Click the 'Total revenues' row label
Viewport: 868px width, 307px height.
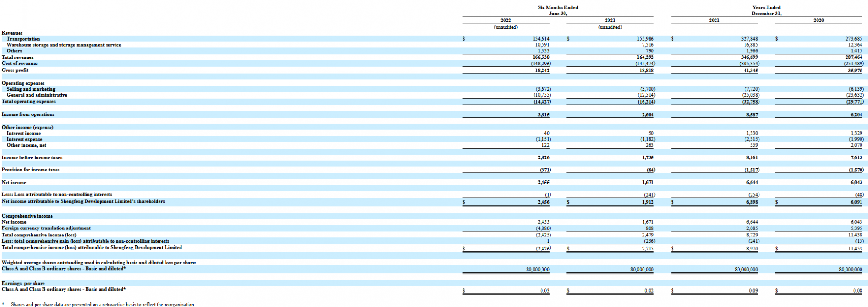(17, 57)
